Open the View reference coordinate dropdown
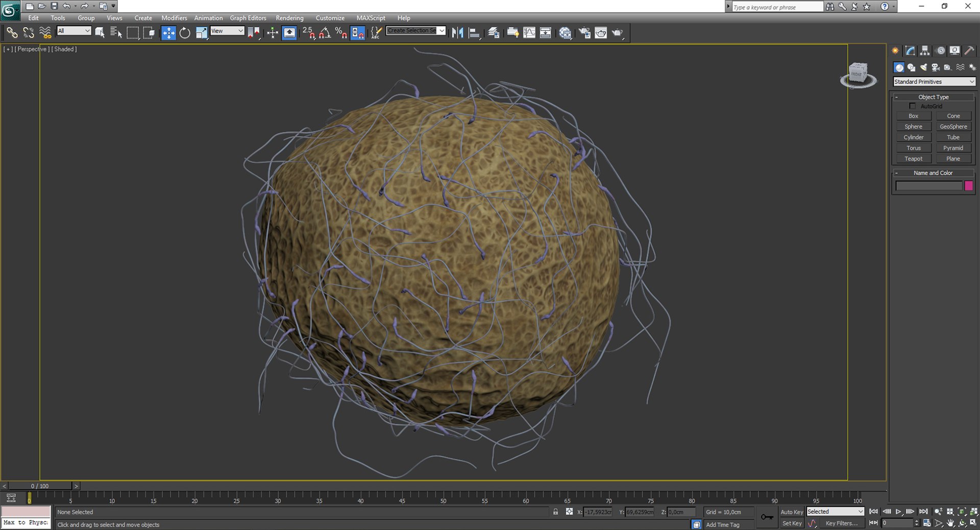Image resolution: width=980 pixels, height=530 pixels. [227, 31]
